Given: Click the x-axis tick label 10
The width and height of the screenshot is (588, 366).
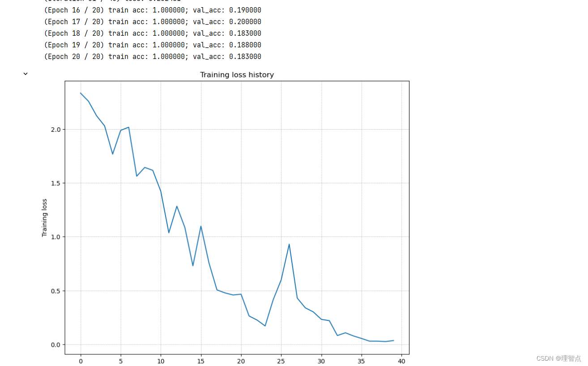Looking at the screenshot, I should tap(161, 361).
